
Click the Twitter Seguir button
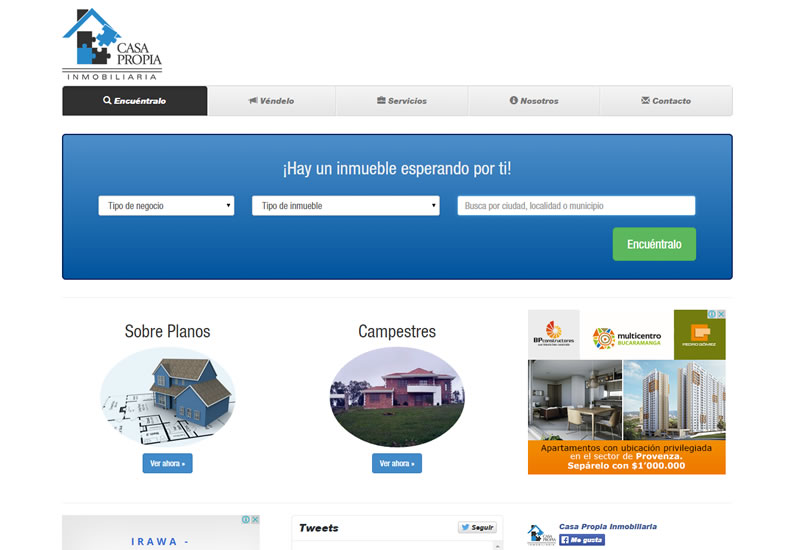click(x=478, y=528)
